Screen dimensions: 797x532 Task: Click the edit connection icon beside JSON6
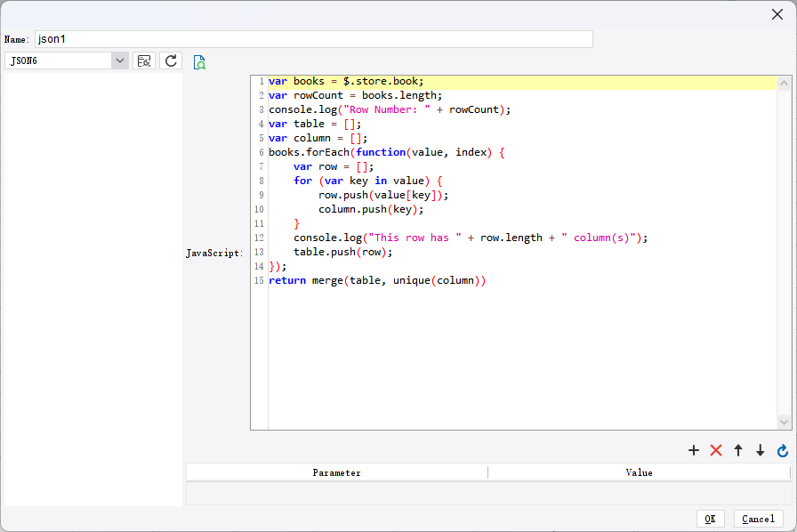click(143, 60)
